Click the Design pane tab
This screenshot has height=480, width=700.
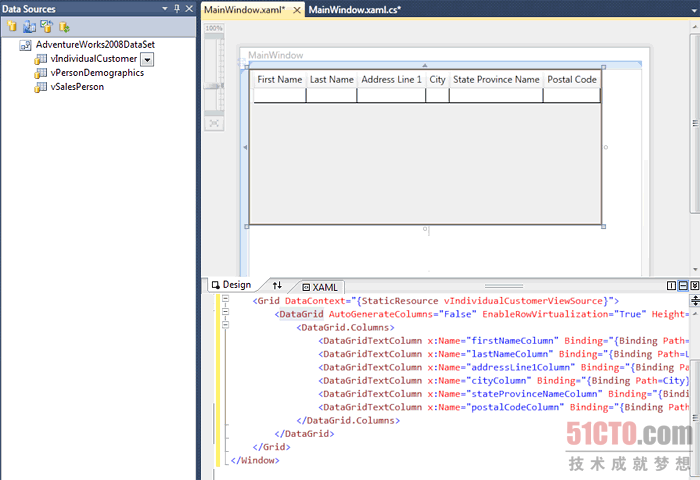231,285
